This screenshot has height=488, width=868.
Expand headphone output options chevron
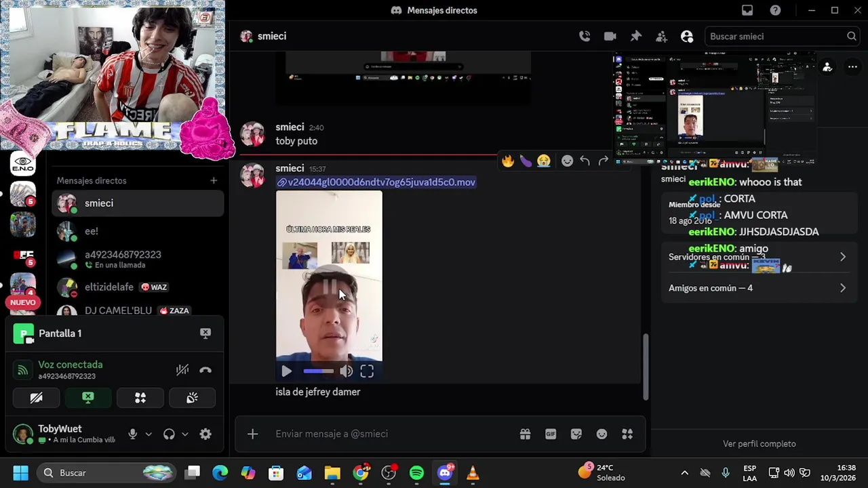tap(184, 434)
